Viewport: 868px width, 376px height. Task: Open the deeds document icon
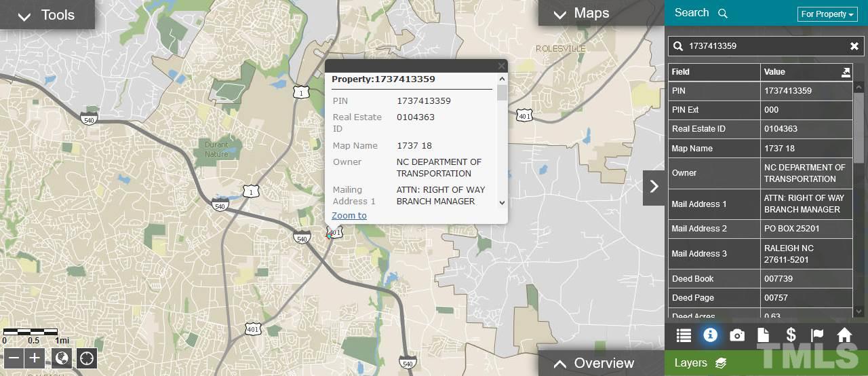(x=764, y=335)
